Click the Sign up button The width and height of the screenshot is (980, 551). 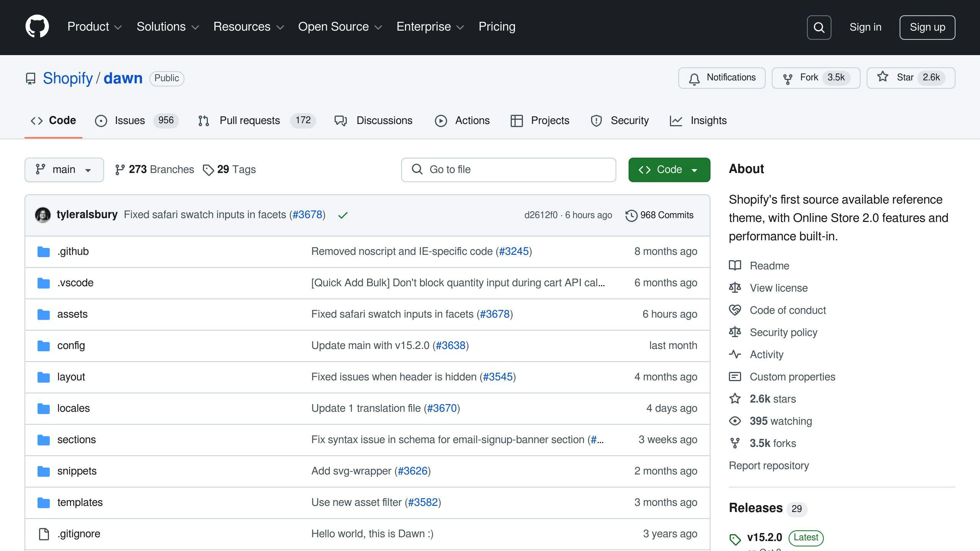[x=927, y=27]
